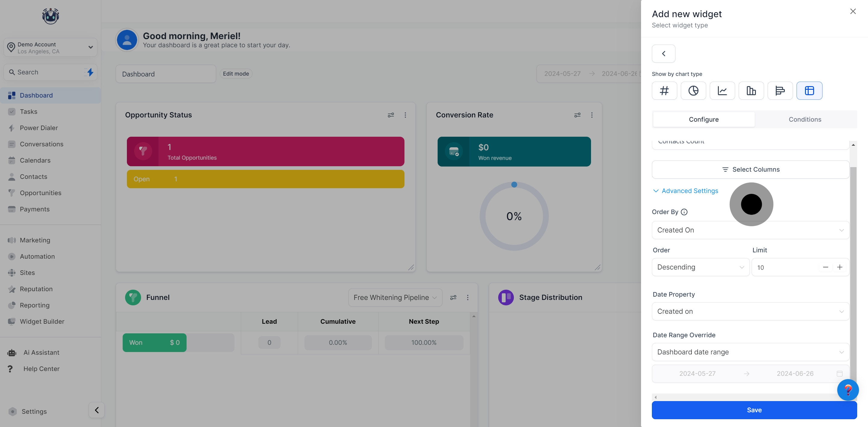Click the Save button
Viewport: 868px width, 427px height.
click(754, 410)
